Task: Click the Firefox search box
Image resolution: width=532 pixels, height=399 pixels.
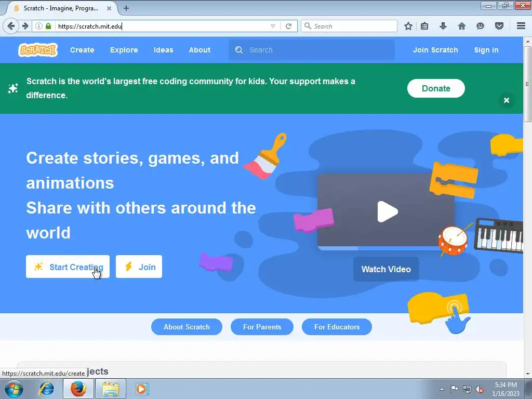Action: (x=349, y=26)
